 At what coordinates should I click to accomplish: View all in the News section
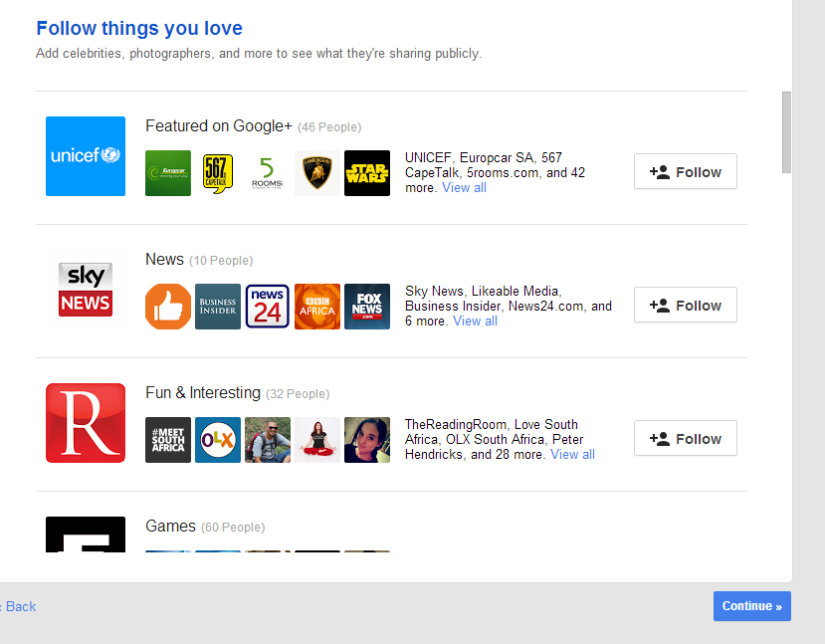click(475, 322)
